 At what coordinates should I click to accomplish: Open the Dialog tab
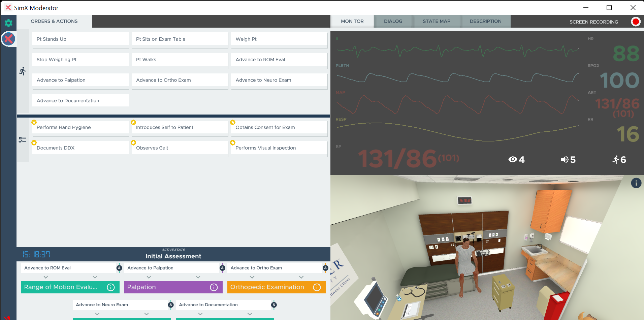[393, 21]
